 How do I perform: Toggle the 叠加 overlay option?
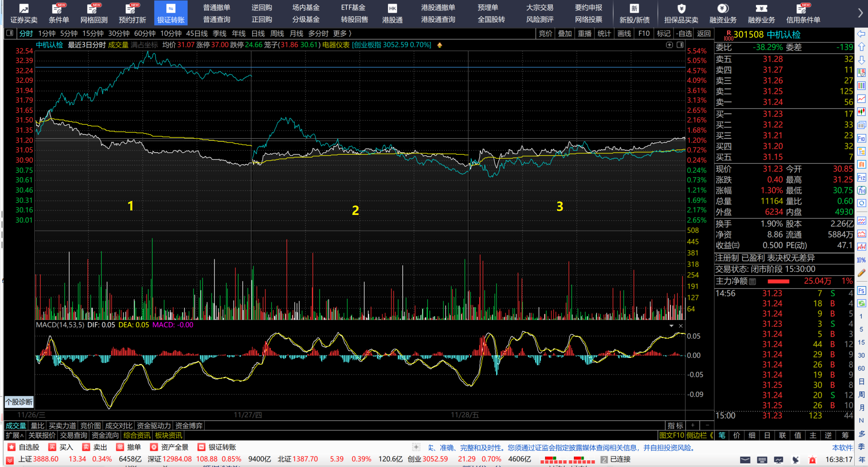pyautogui.click(x=565, y=33)
